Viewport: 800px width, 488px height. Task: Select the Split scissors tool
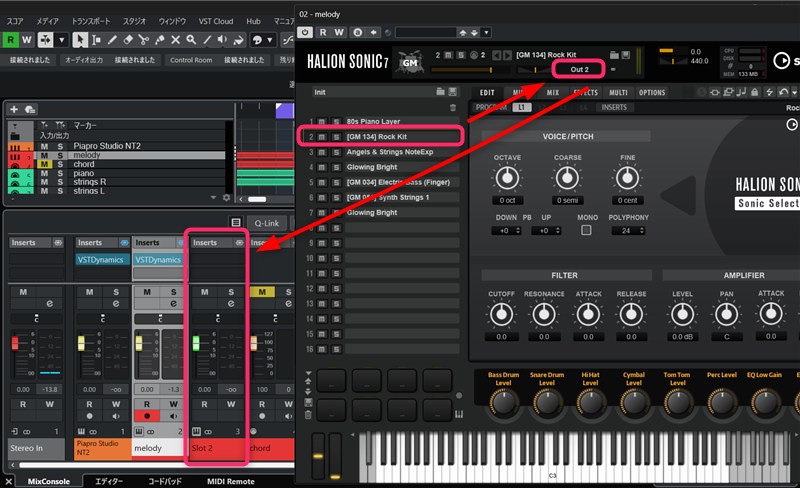[x=144, y=40]
